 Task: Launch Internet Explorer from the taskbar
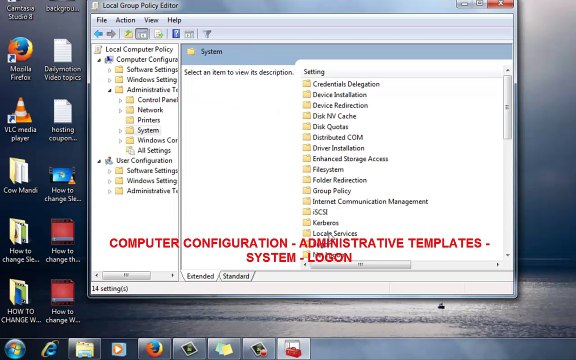pos(50,349)
